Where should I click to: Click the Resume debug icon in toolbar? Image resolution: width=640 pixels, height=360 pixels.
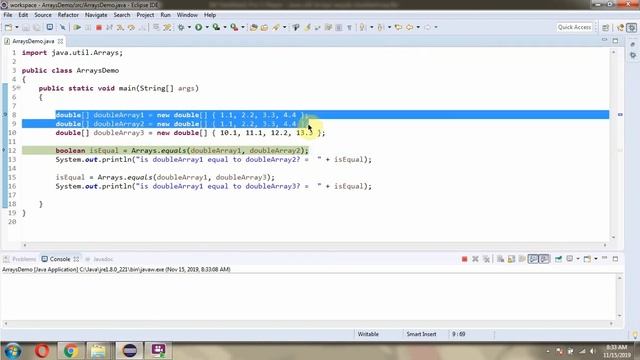click(x=77, y=27)
